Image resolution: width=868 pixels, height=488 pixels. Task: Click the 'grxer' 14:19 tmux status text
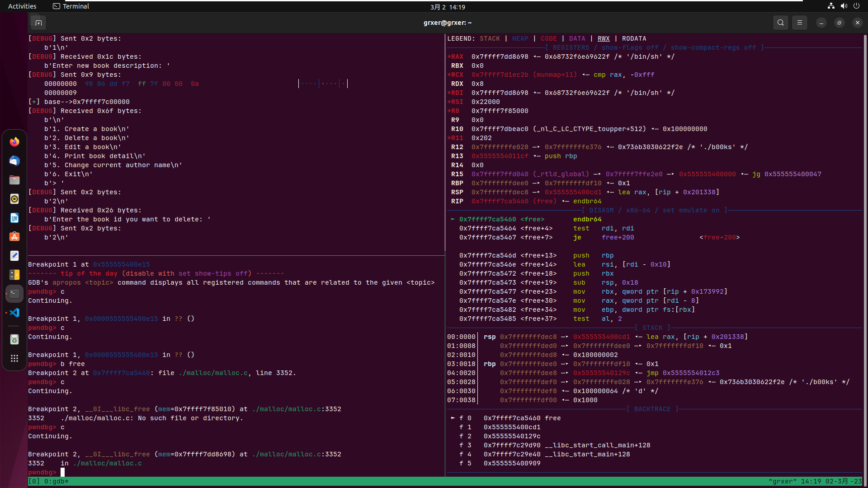(815, 482)
